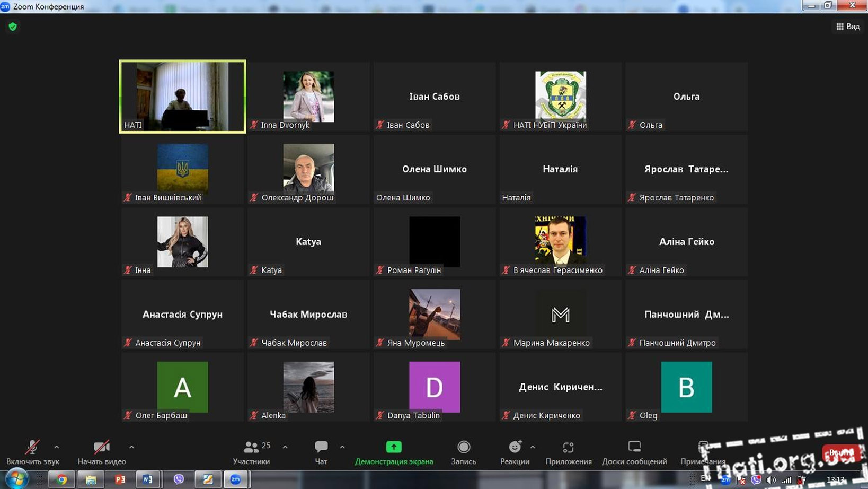Click the green encryption shield icon

click(x=13, y=27)
